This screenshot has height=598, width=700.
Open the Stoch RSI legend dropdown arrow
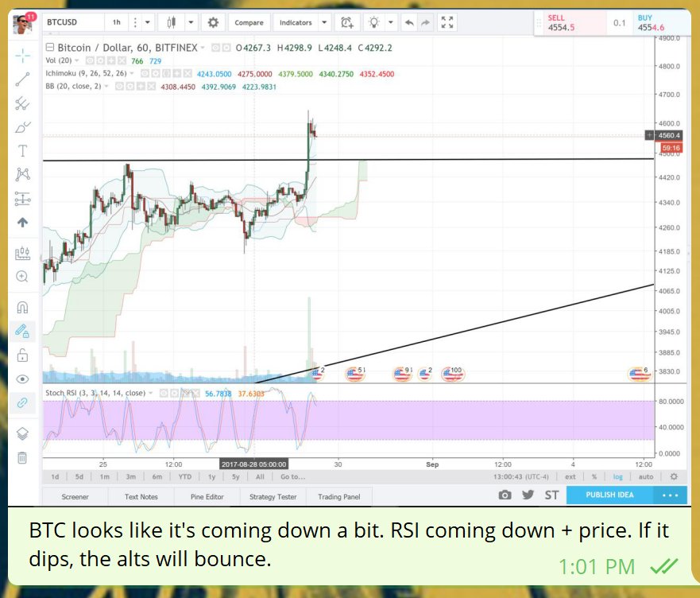151,394
